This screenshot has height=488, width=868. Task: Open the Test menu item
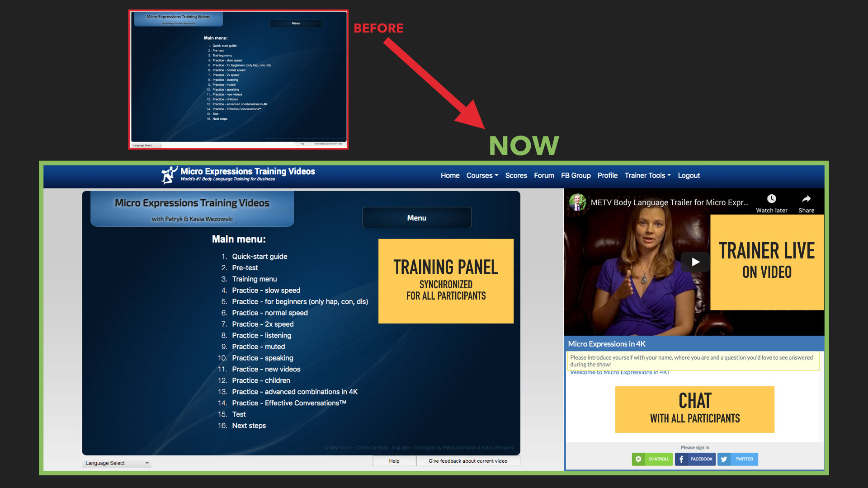(239, 414)
